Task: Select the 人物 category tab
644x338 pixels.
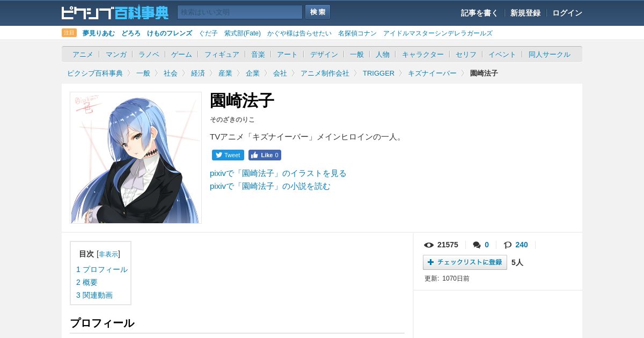Action: tap(383, 54)
